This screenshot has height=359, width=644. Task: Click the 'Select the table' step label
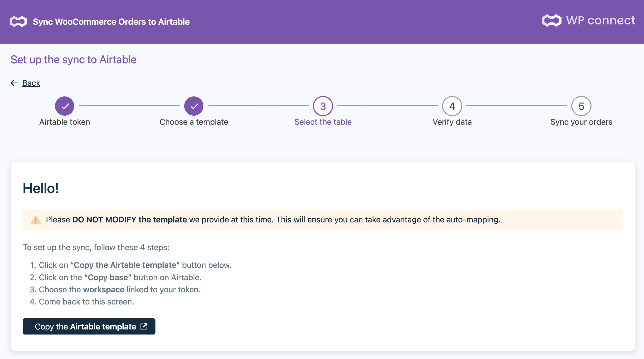point(323,122)
